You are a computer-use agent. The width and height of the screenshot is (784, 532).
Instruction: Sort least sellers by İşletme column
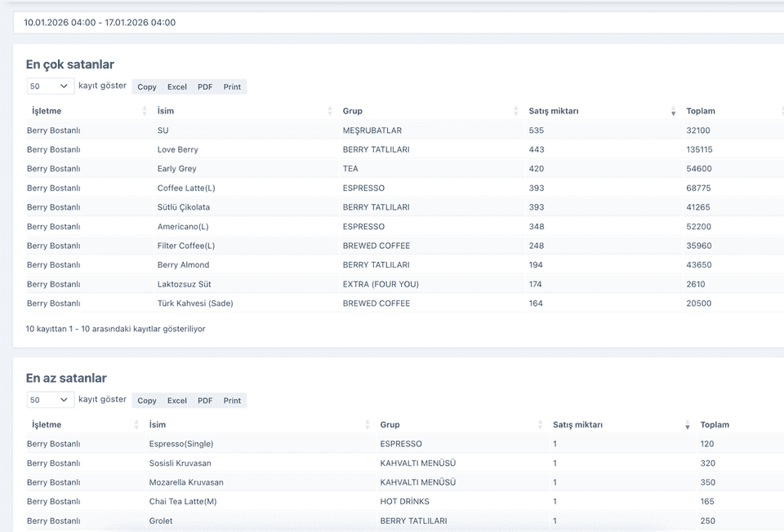click(85, 424)
